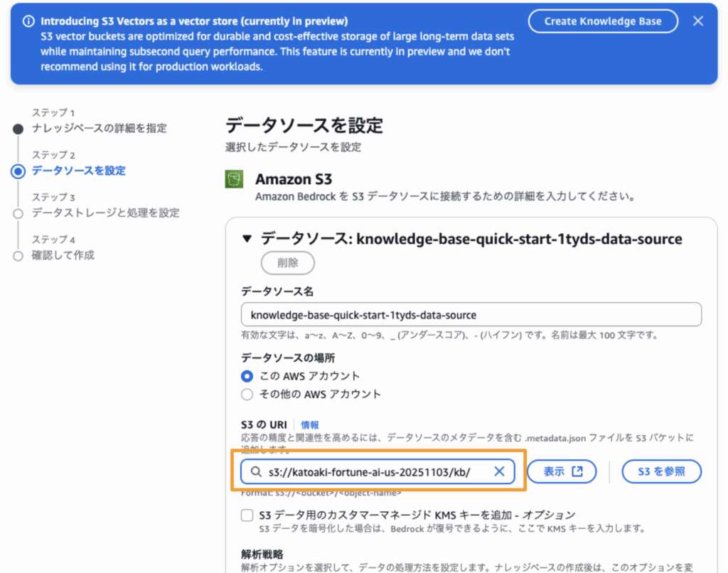This screenshot has height=573, width=728.
Task: Clear the S3 URI field with the X icon
Action: coord(499,471)
